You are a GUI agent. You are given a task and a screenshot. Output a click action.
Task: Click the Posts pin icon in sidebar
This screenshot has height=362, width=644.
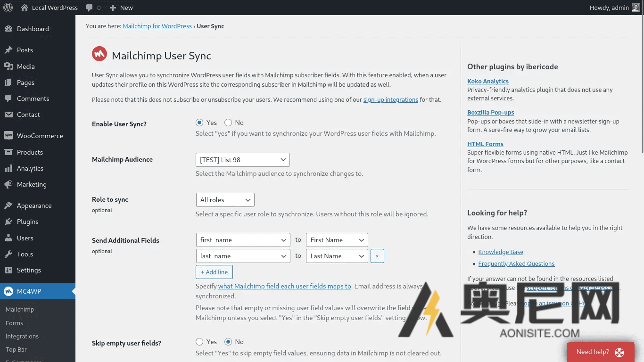click(x=8, y=50)
